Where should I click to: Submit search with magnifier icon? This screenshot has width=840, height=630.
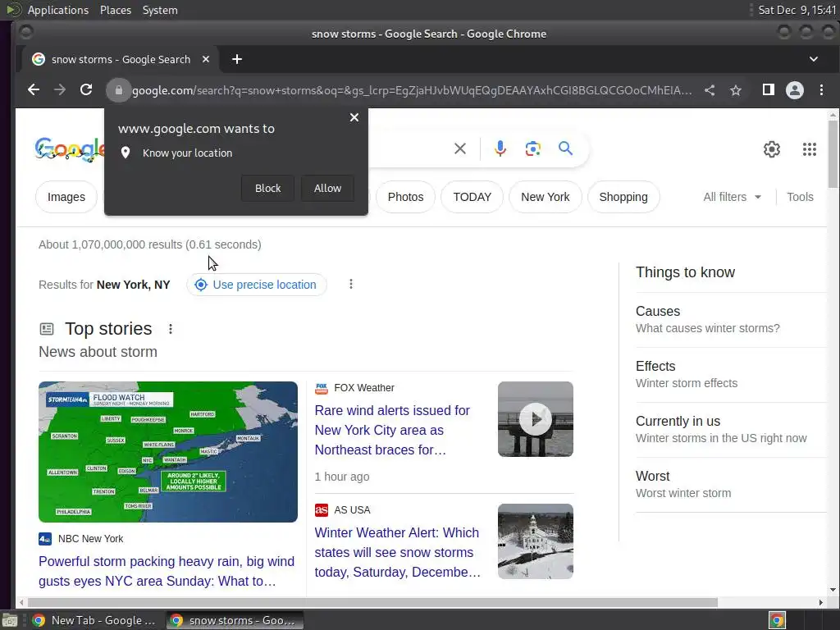[x=566, y=148]
